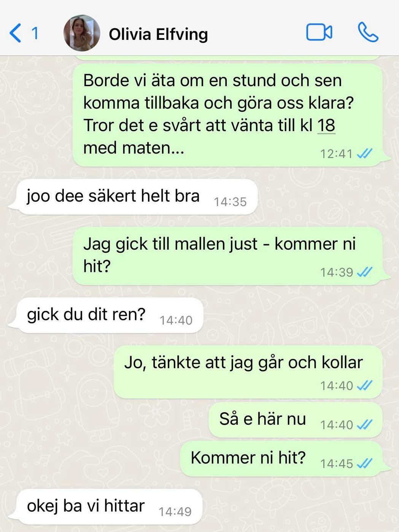This screenshot has width=399, height=532.
Task: Tap the underlined '18' time link
Action: (x=326, y=125)
